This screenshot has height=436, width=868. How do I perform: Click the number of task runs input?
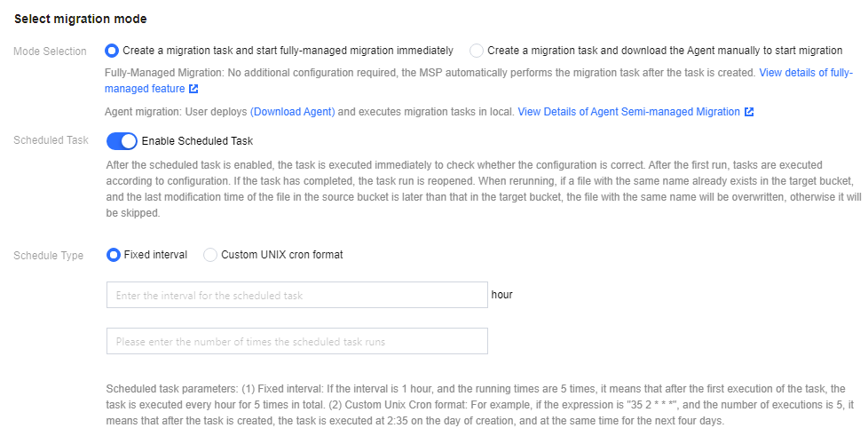point(296,341)
